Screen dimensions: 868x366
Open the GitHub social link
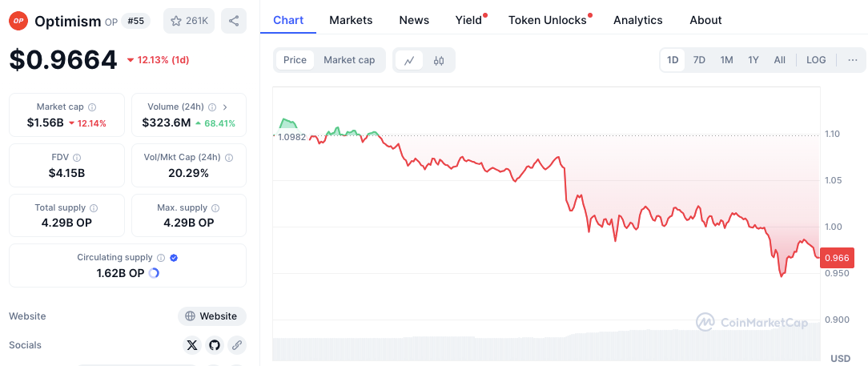coord(214,345)
